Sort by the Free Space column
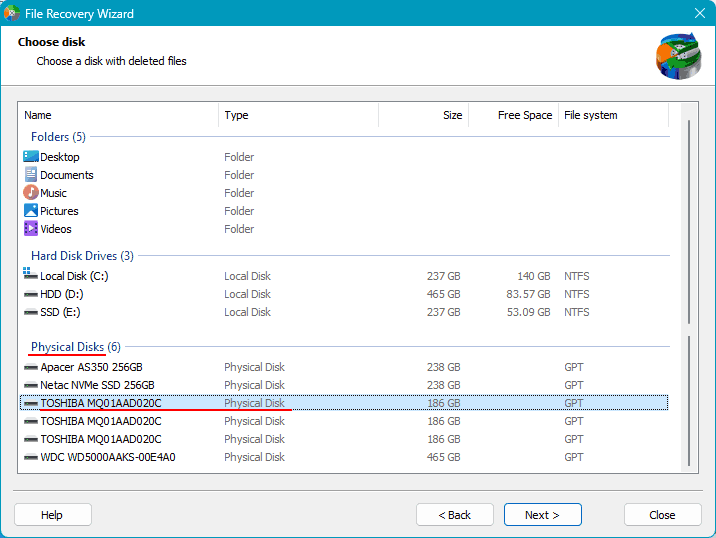 pos(513,115)
